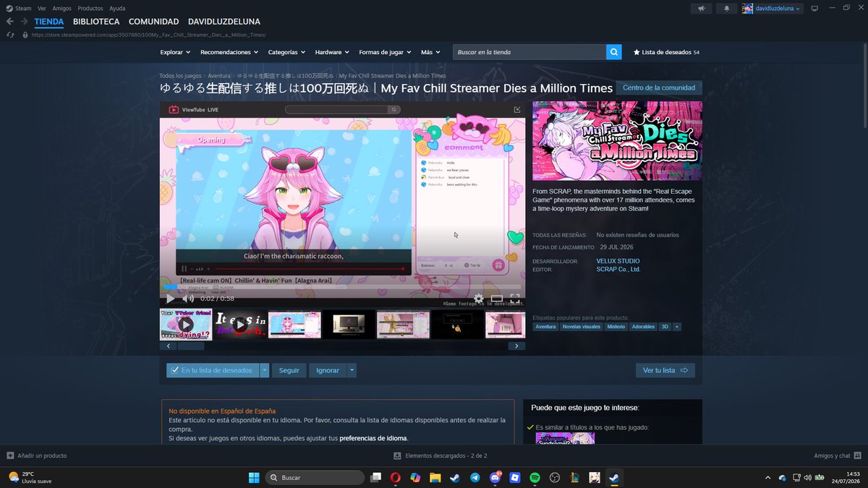Open the Productos menu
868x488 pixels.
90,8
